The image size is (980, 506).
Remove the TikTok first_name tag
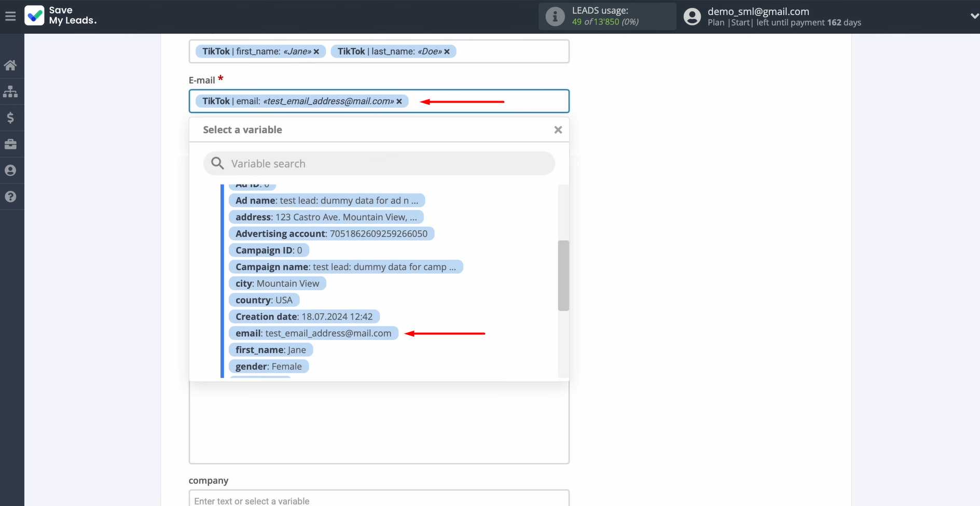tap(316, 52)
